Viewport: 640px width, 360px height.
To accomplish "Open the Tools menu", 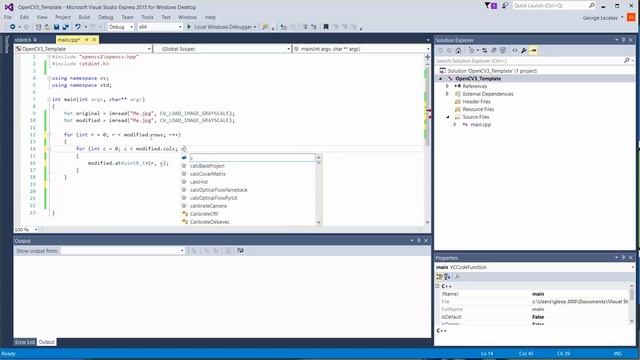I will click(147, 17).
